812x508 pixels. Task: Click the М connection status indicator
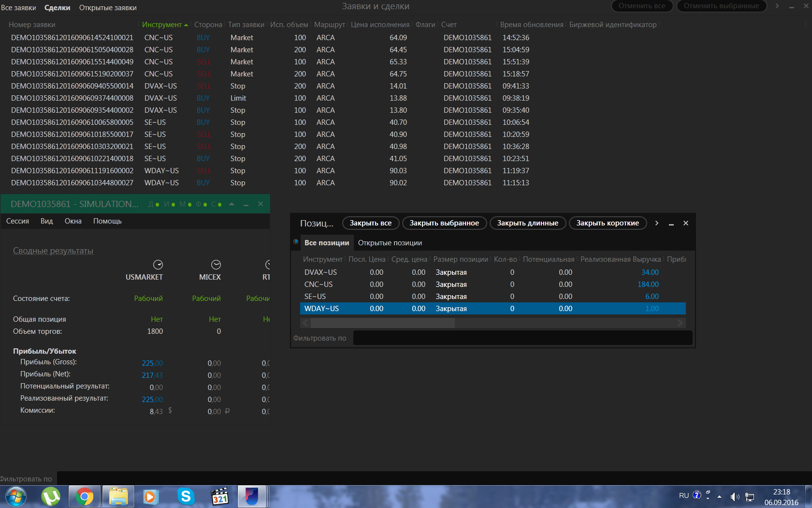coord(186,204)
